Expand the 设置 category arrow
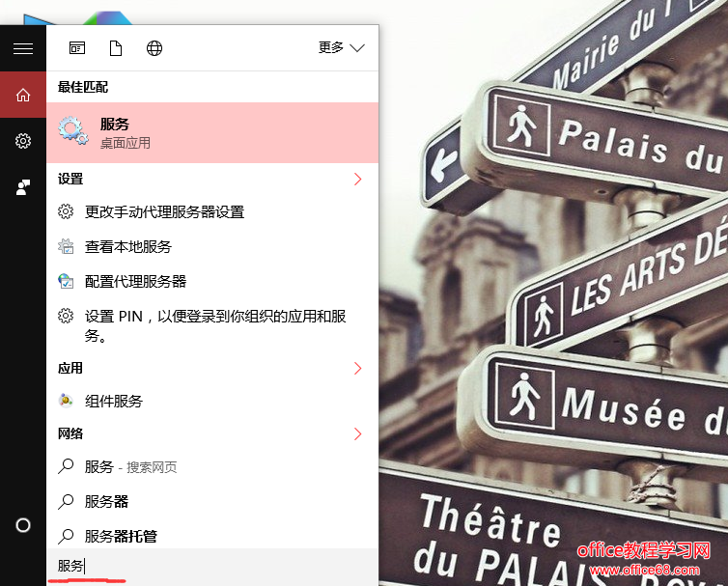728x586 pixels. (x=357, y=180)
